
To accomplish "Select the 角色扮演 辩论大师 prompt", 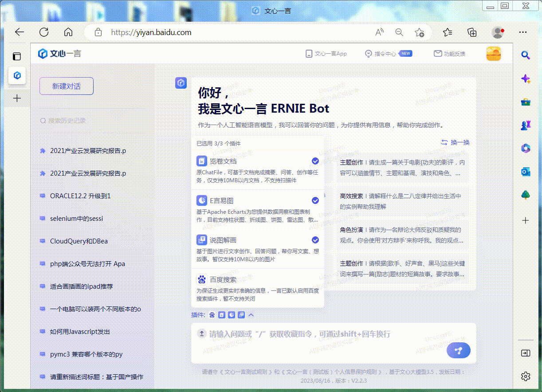I will (x=403, y=235).
